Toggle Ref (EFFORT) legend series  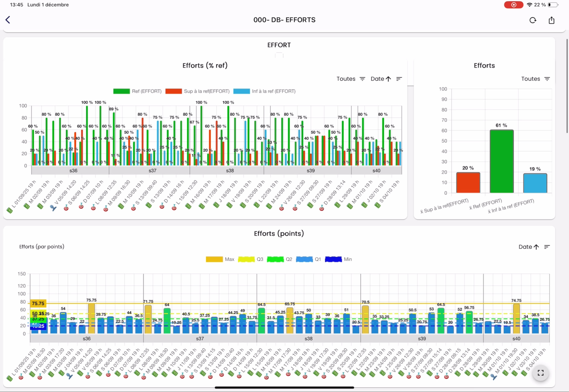(x=138, y=91)
